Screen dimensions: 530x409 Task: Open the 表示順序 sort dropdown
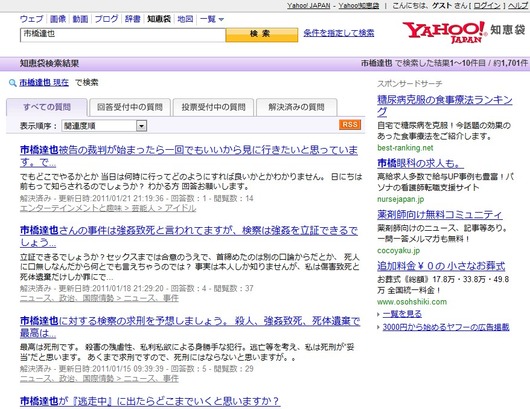coord(104,126)
